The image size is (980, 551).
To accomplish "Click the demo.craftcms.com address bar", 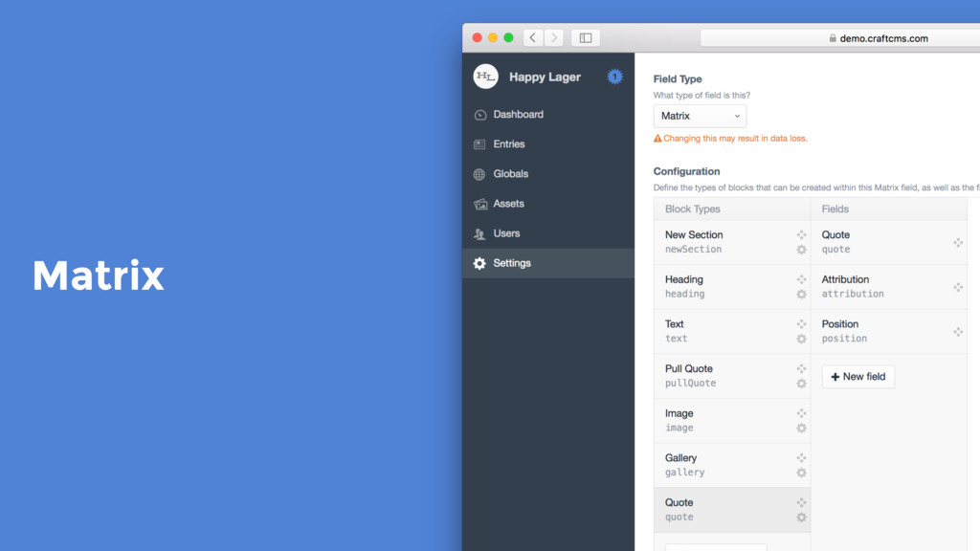I will click(840, 38).
